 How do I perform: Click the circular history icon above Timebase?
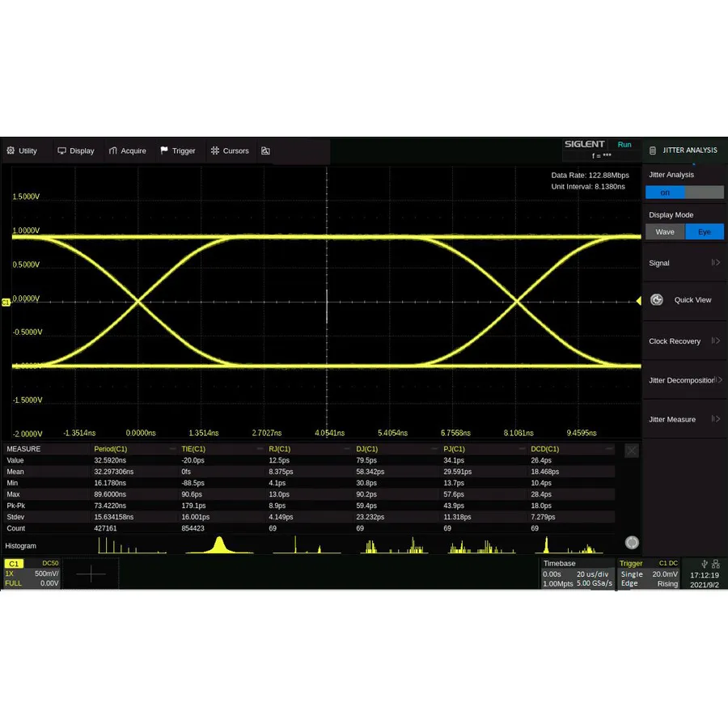(x=632, y=542)
